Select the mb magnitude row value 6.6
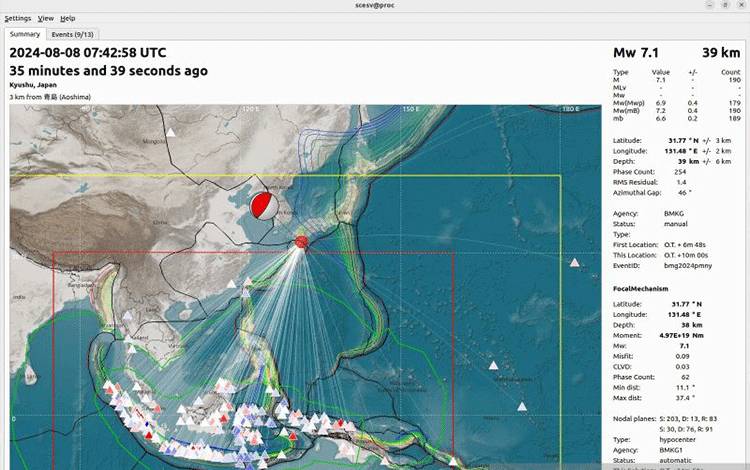750x470 pixels. click(x=661, y=118)
